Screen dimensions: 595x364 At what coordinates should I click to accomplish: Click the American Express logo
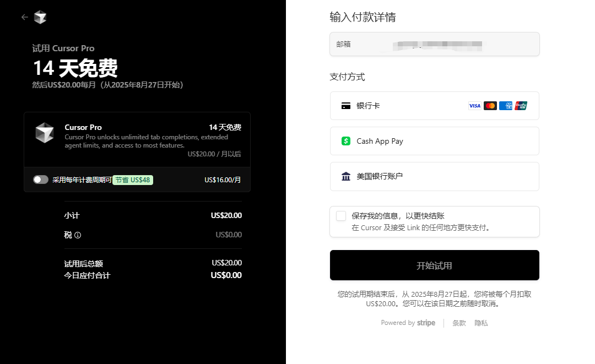click(x=505, y=106)
